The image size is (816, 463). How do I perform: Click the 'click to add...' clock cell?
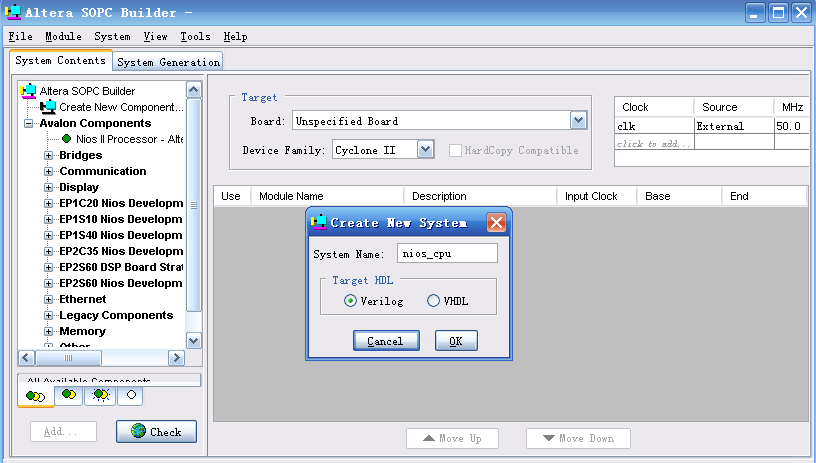point(654,143)
